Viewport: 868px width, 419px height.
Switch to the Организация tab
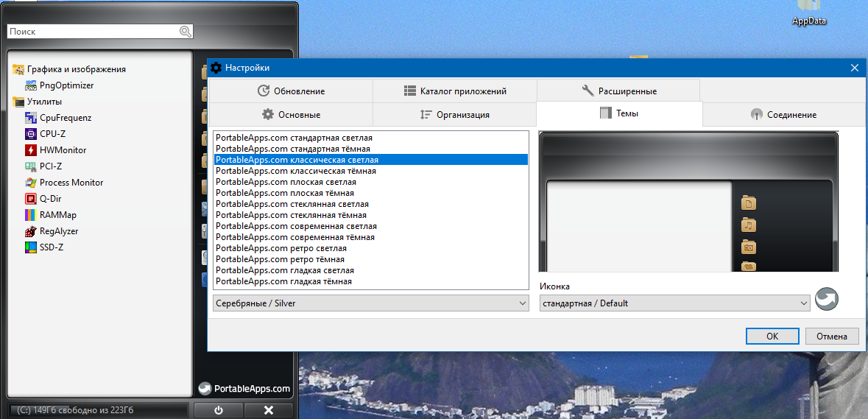[x=454, y=115]
